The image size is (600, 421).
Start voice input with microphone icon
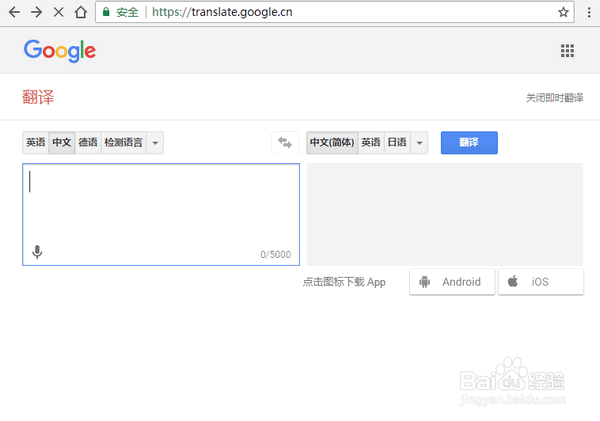(37, 252)
